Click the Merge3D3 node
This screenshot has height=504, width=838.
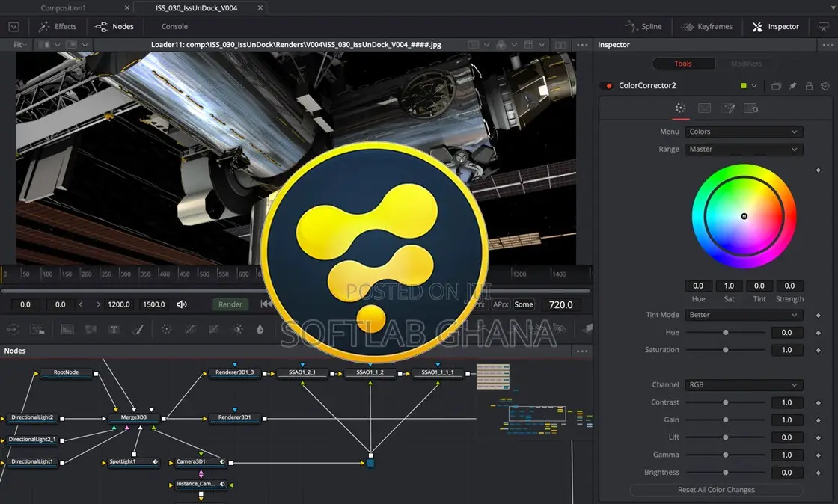point(134,417)
